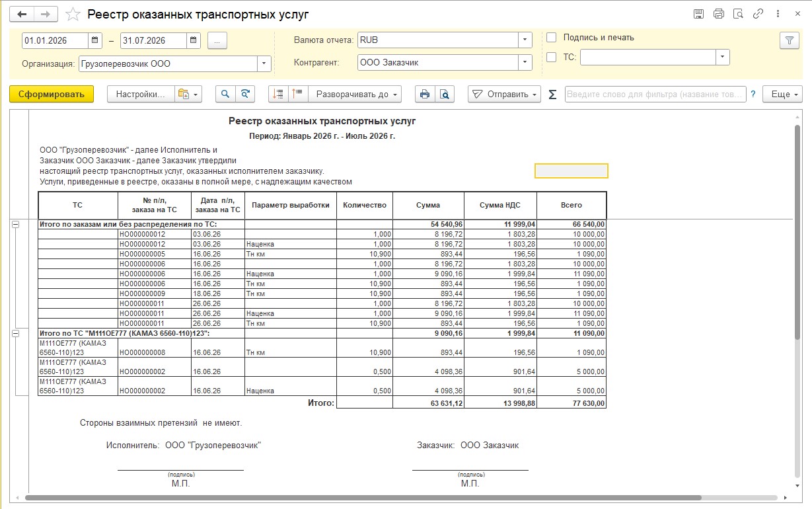Viewport: 812px width, 509px height.
Task: Open calendar for end date 31.07.2026
Action: point(193,40)
